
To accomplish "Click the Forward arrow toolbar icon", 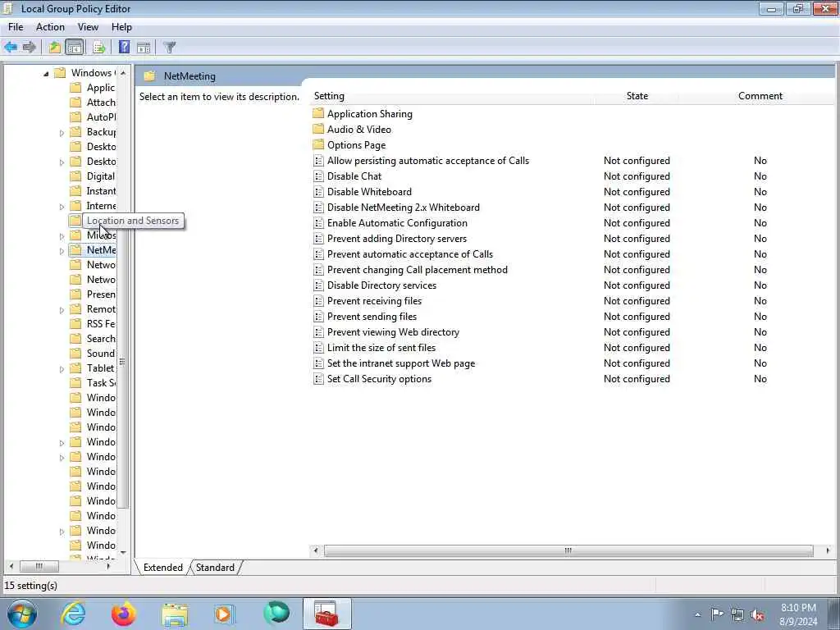I will [x=30, y=47].
